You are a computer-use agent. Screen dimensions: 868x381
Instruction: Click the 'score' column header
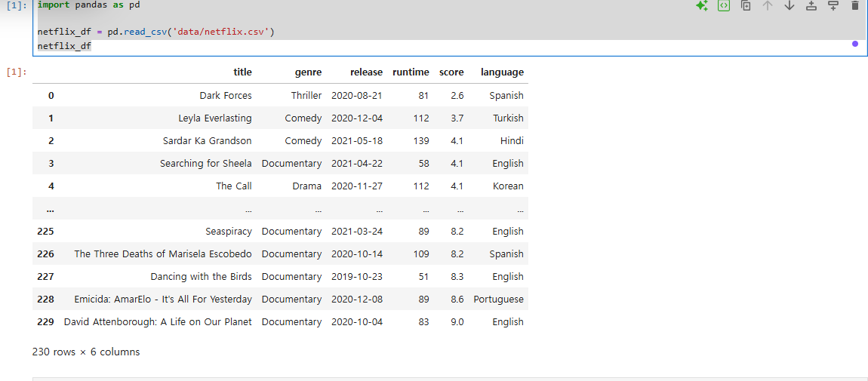click(x=451, y=72)
